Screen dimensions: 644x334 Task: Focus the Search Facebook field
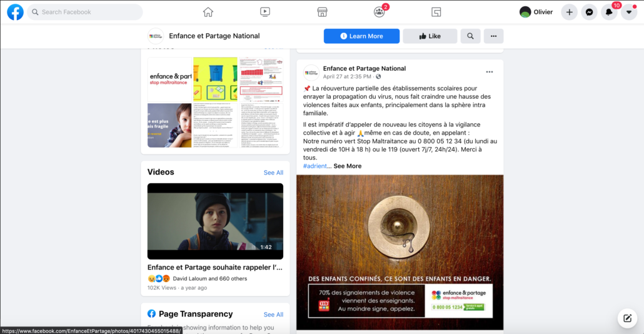coord(85,12)
